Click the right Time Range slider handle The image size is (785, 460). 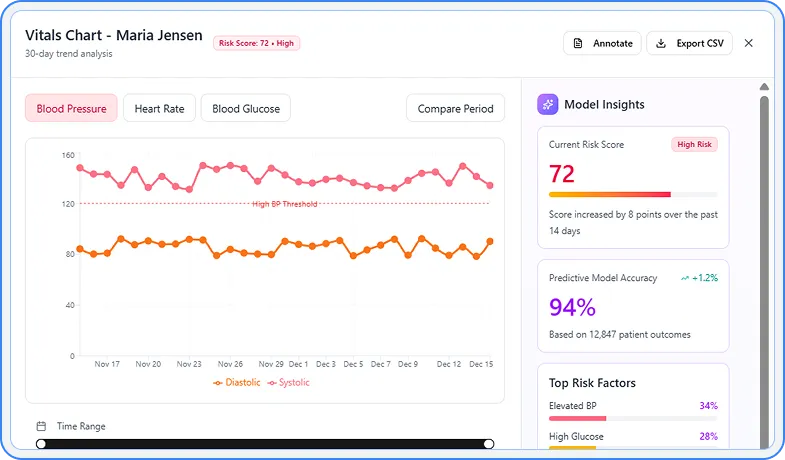click(489, 444)
